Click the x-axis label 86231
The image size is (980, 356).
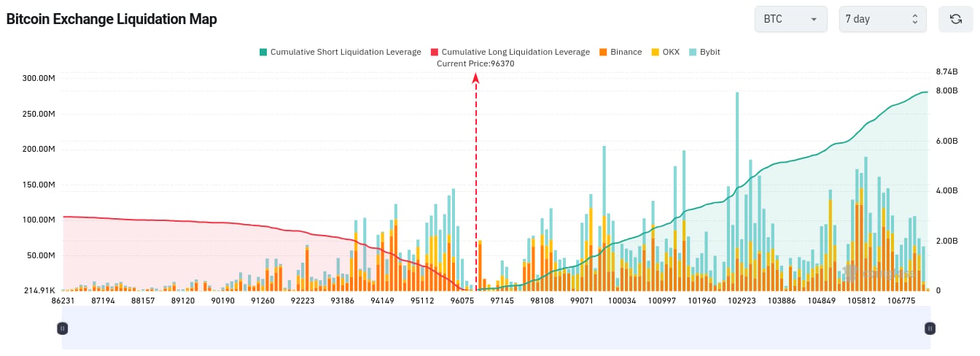(x=63, y=300)
